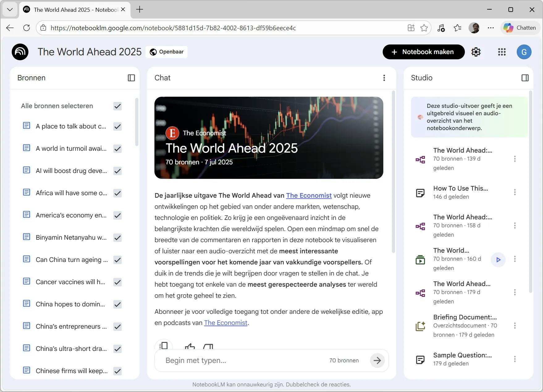
Task: Uncheck 'China's ultra-short dra...' source
Action: click(x=117, y=349)
